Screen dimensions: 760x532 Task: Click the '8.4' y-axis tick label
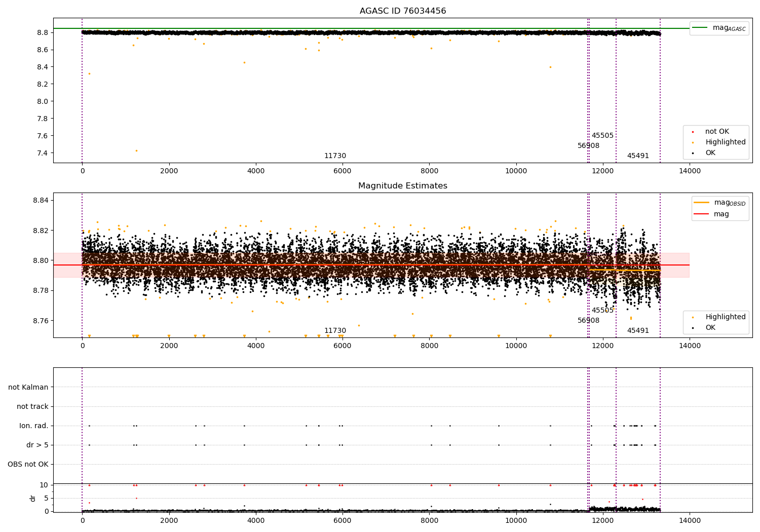43,67
